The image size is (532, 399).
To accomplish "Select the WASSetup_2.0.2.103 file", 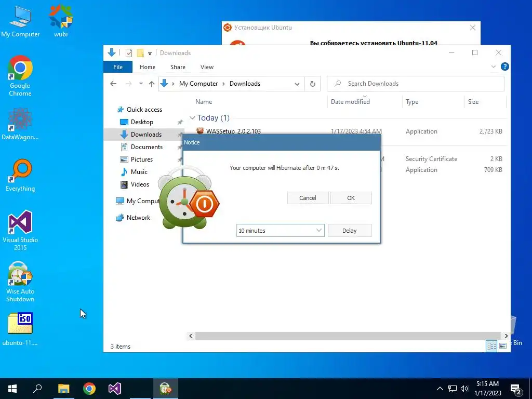I will point(233,131).
